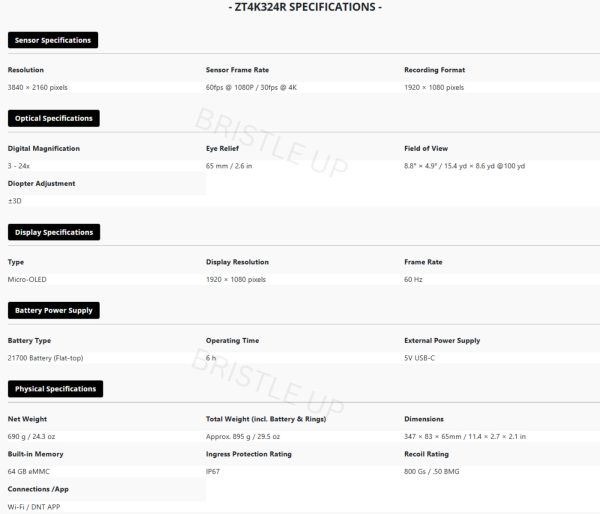Click the Ingress Protection Rating label
This screenshot has height=514, width=600.
[248, 453]
